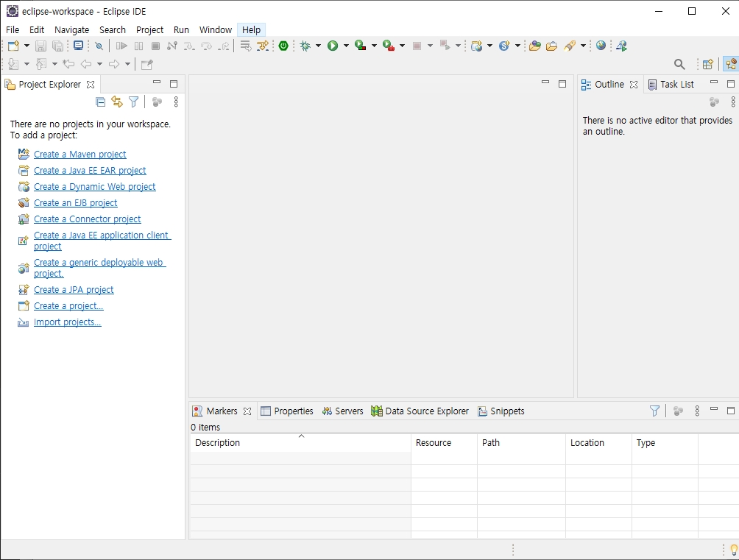This screenshot has height=560, width=739.
Task: Click the Disconnect debug icon
Action: click(x=172, y=46)
